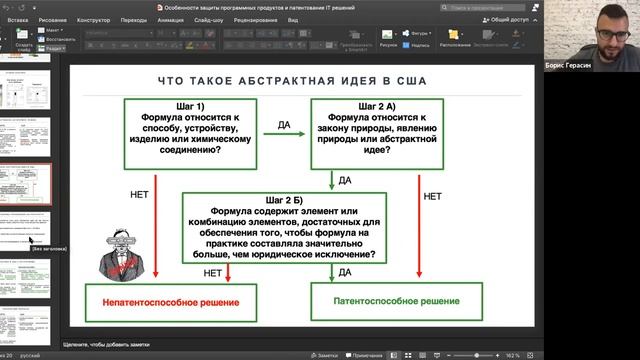Switch to Reading view icon
This screenshot has width=640, height=360.
(422, 356)
